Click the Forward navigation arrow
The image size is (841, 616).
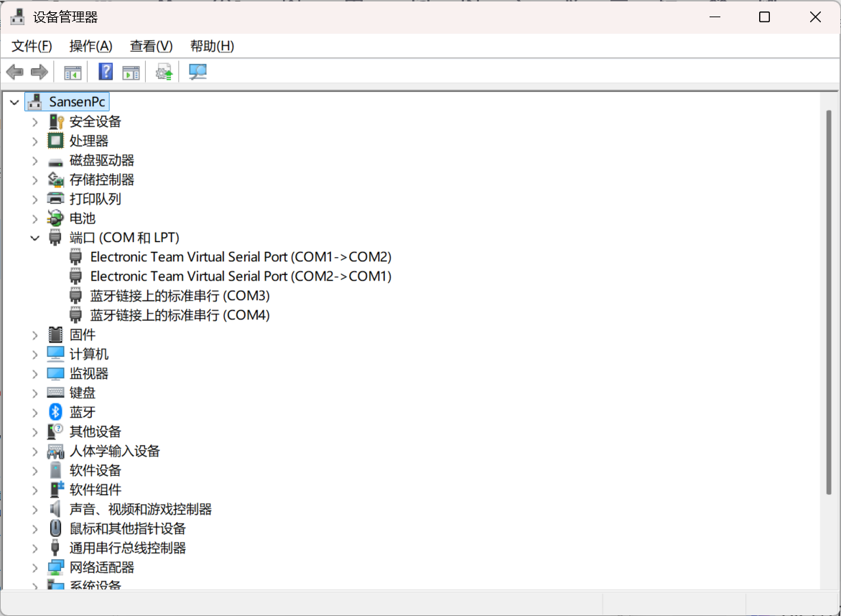(x=40, y=71)
